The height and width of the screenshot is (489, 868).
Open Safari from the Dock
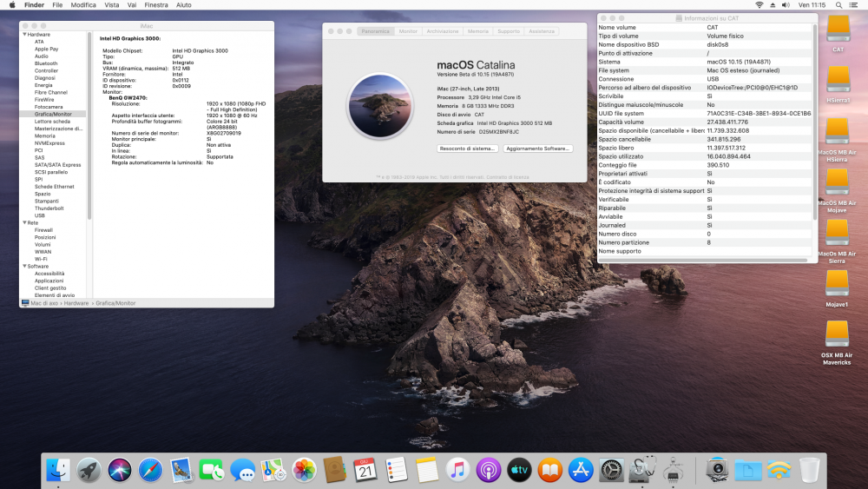pyautogui.click(x=150, y=470)
